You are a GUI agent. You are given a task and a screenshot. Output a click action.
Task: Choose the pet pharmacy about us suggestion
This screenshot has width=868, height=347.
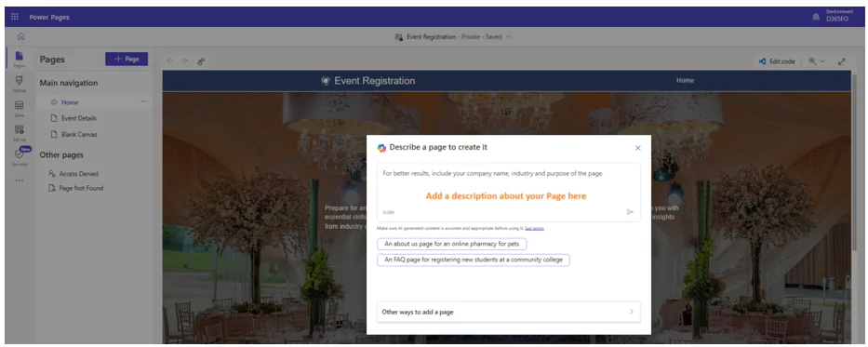coord(452,244)
